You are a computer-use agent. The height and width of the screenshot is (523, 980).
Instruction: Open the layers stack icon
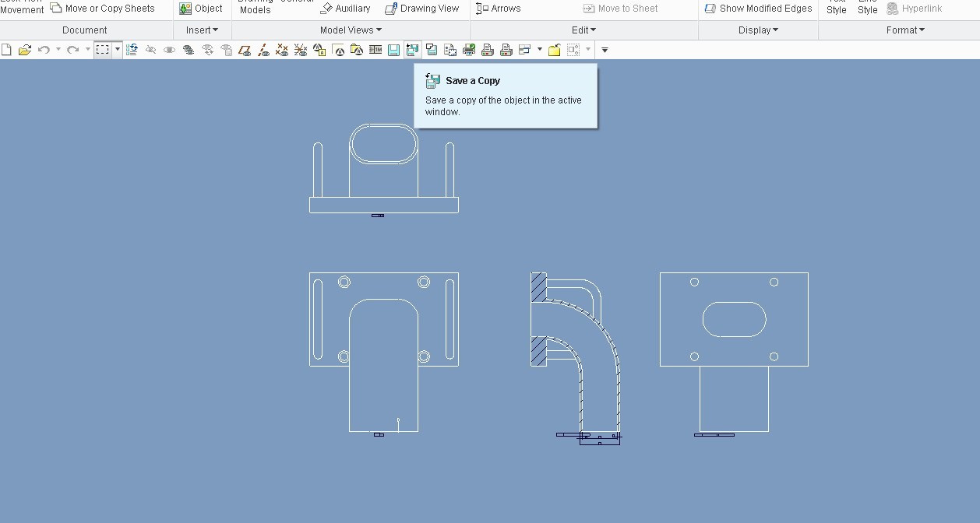[189, 50]
